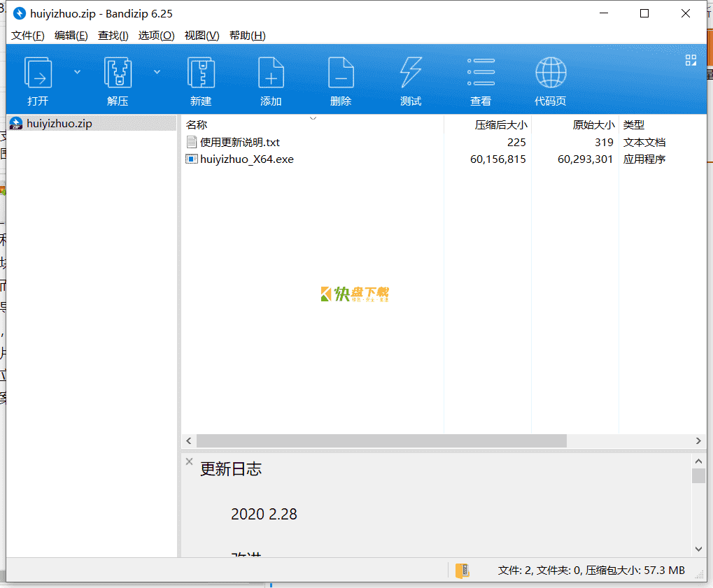Viewport: 713px width, 588px height.
Task: Click the original size 319 cell
Action: tap(604, 142)
